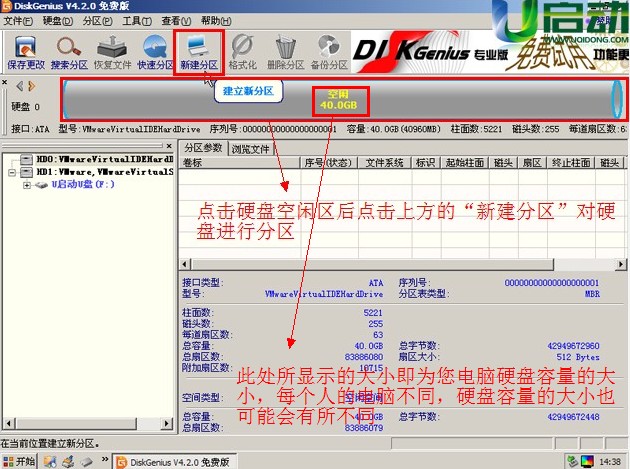Select the 格式化 toolbar icon
The height and width of the screenshot is (469, 630).
242,52
